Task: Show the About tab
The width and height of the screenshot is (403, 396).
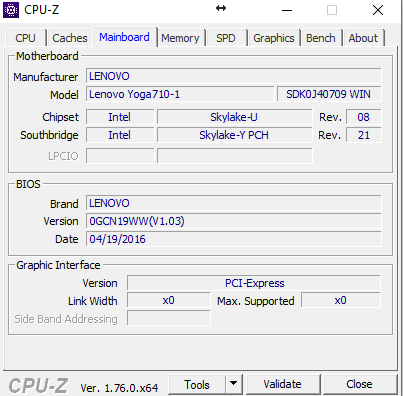Action: pos(363,38)
